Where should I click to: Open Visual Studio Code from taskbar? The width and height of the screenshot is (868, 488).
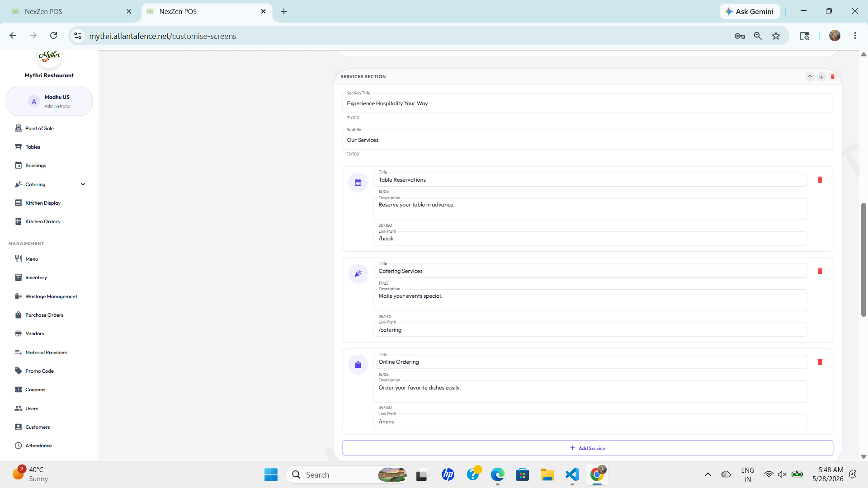tap(572, 474)
